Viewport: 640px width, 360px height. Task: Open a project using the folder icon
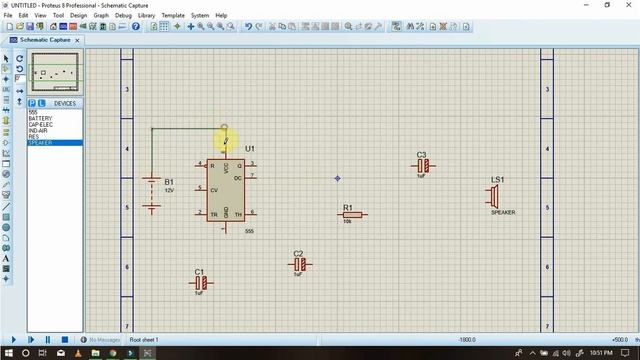coord(20,27)
